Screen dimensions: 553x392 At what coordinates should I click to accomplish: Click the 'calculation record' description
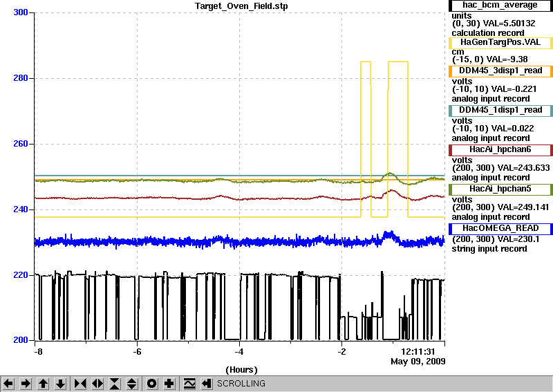[488, 33]
